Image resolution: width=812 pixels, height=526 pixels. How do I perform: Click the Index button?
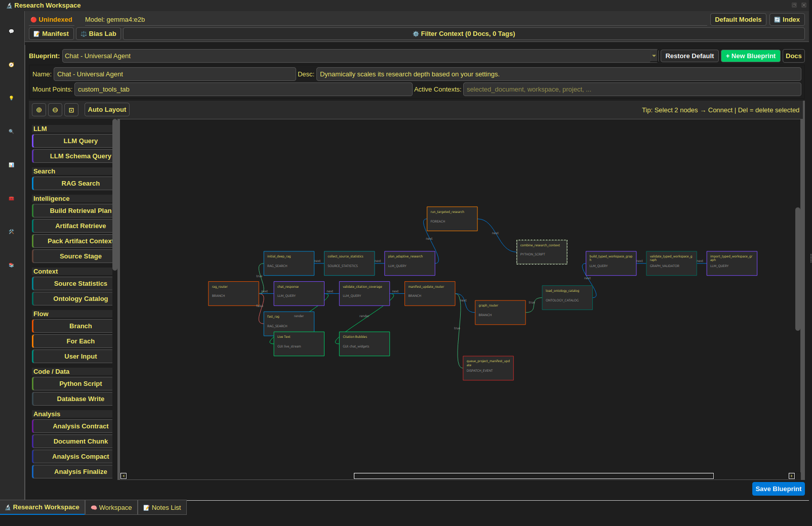pyautogui.click(x=787, y=20)
